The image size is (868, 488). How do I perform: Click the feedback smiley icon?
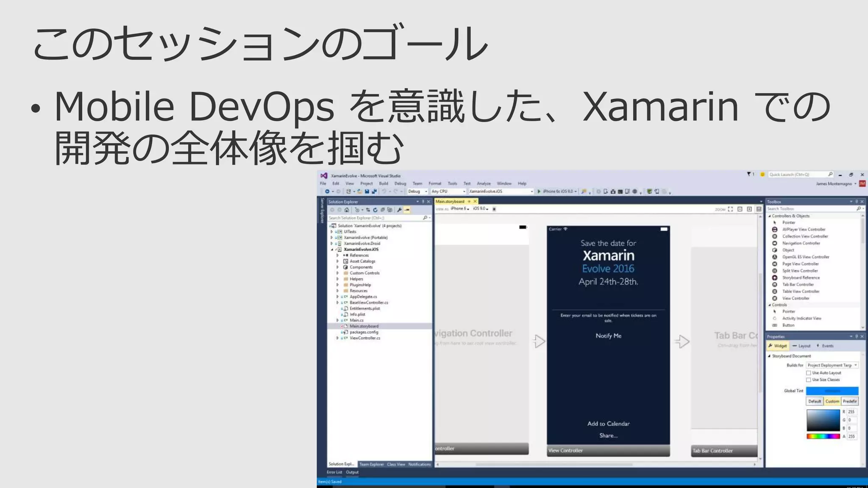coord(762,175)
